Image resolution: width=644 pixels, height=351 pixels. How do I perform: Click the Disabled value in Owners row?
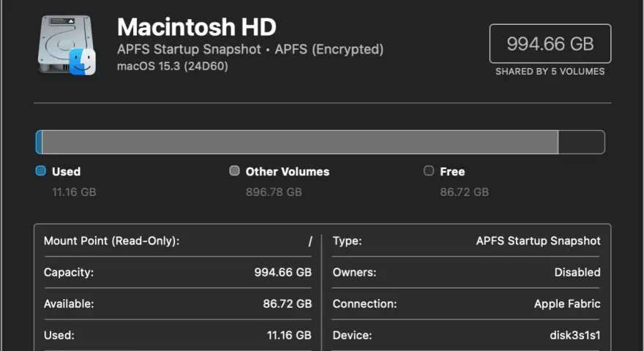(x=577, y=273)
